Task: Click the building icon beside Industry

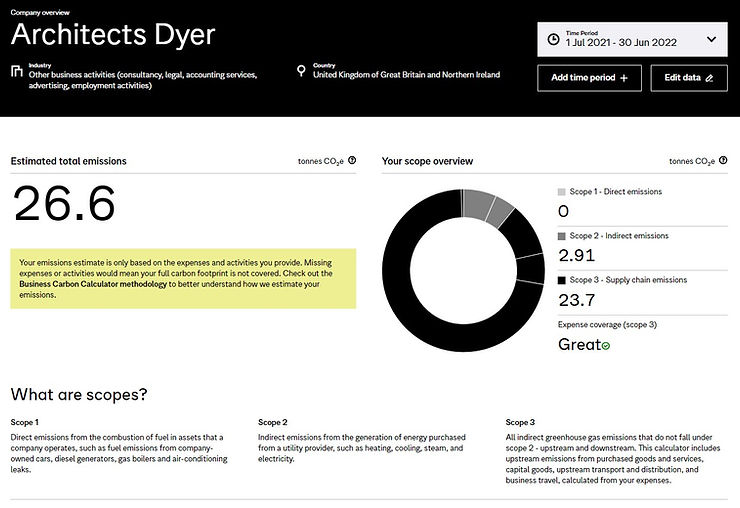Action: point(16,71)
